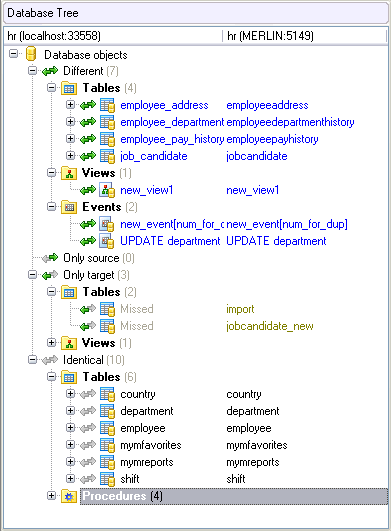
Task: Select the department table row
Action: [x=147, y=411]
